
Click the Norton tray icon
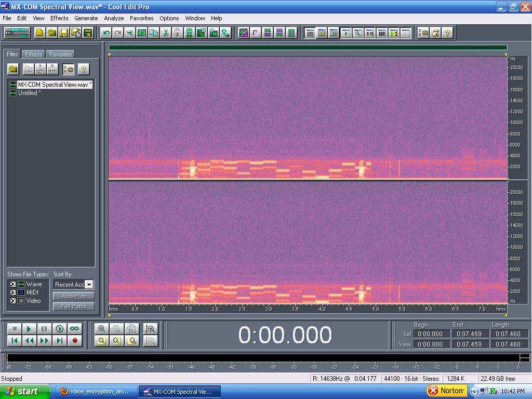446,391
